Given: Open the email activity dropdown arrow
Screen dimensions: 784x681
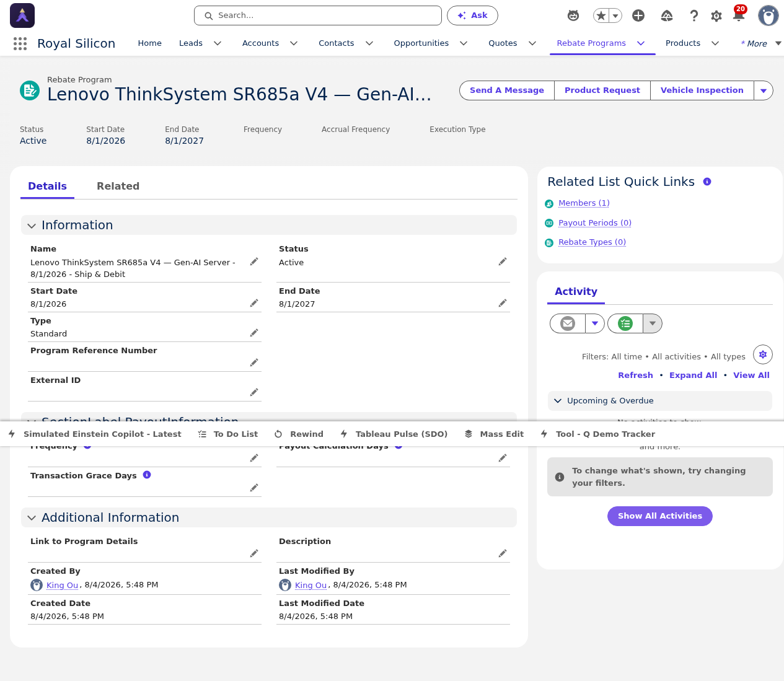Looking at the screenshot, I should pos(595,323).
